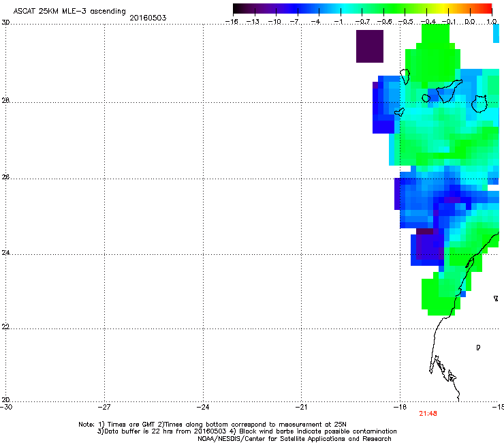Pick the red end of the color bar
The width and height of the screenshot is (504, 443).
(x=487, y=8)
